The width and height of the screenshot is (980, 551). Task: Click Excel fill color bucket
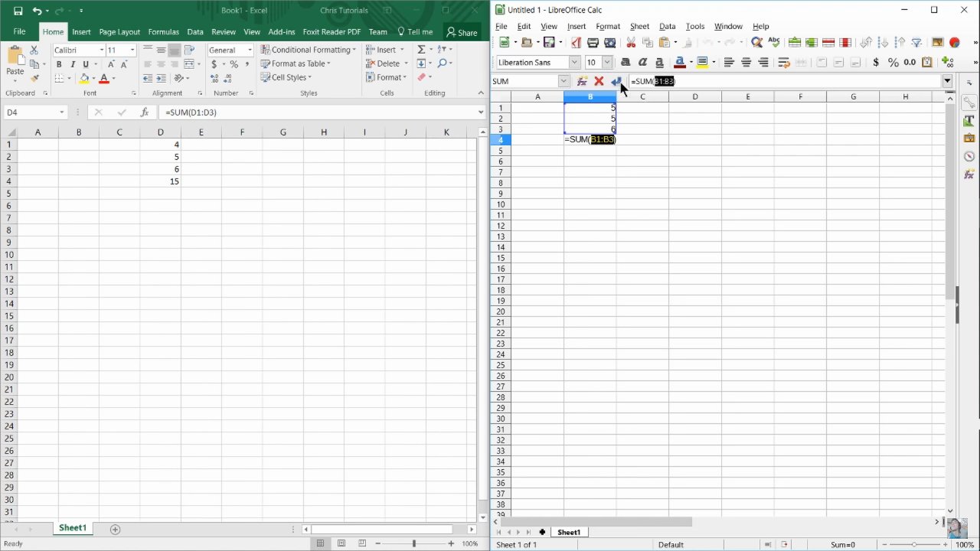(x=84, y=78)
